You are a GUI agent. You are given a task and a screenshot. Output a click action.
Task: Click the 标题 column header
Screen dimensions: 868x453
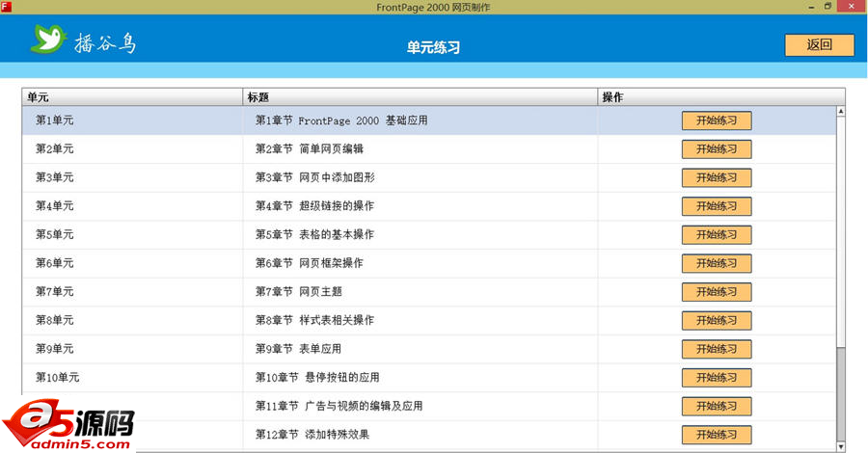420,97
